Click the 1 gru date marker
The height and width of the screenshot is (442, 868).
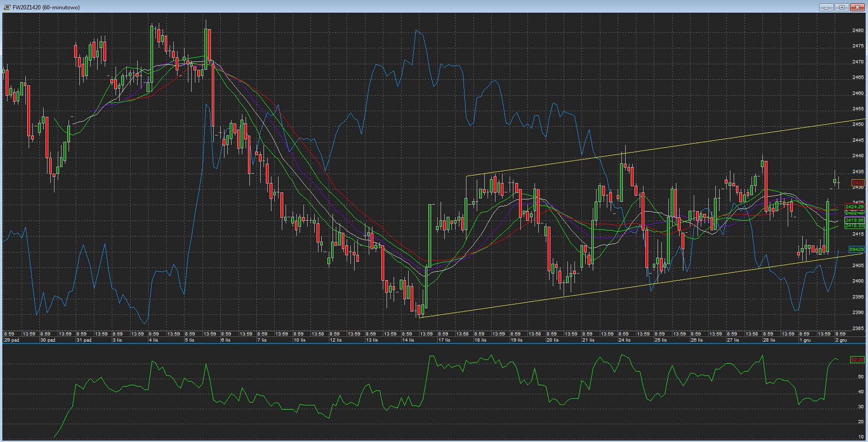pos(805,340)
